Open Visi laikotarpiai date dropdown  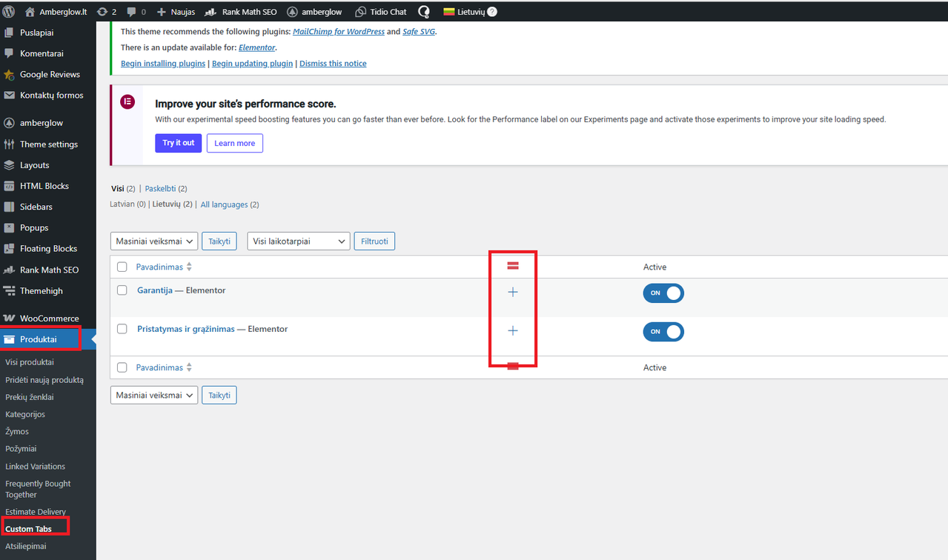[299, 241]
